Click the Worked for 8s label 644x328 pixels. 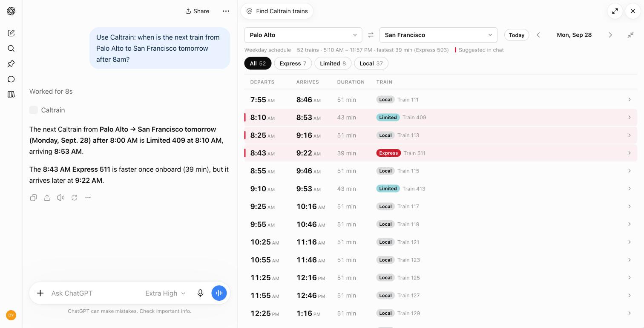click(x=51, y=91)
